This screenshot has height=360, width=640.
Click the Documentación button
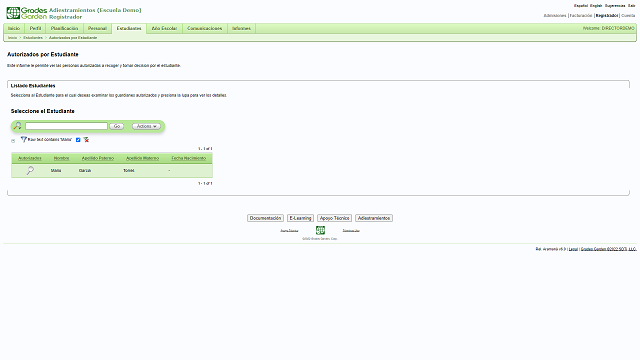[x=265, y=218]
